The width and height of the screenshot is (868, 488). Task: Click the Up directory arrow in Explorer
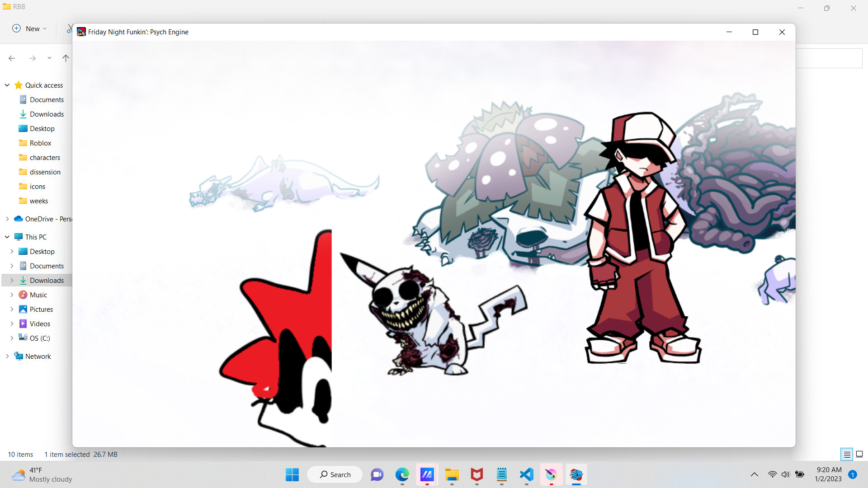pyautogui.click(x=66, y=58)
